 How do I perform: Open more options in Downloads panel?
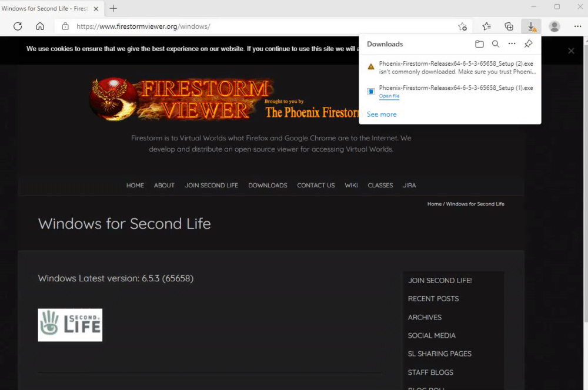512,44
